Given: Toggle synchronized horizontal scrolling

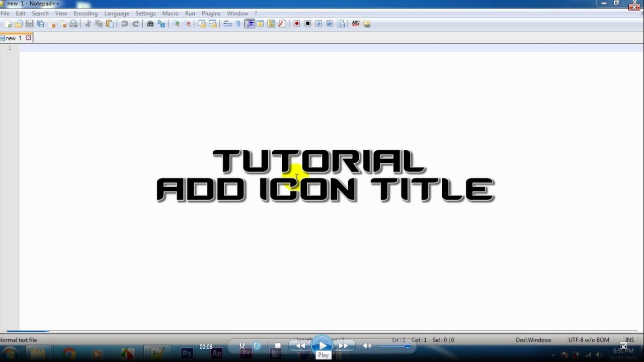Looking at the screenshot, I should click(213, 24).
